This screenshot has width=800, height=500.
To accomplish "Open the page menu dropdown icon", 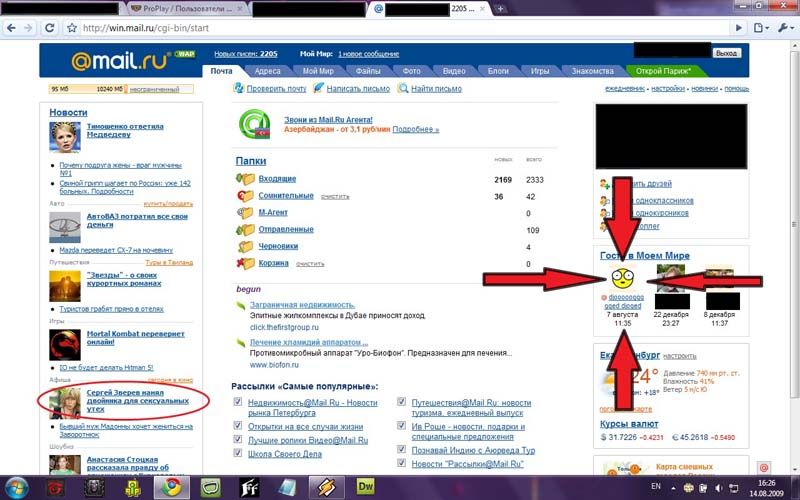I will coord(761,28).
